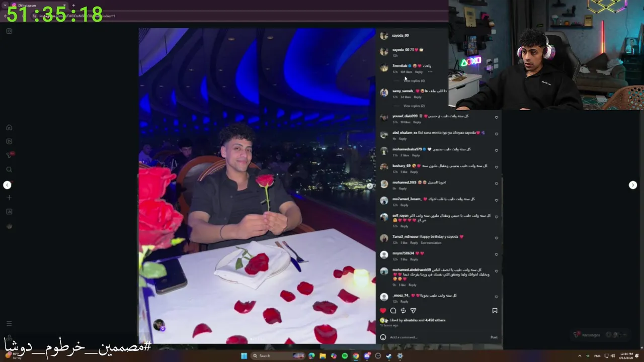The height and width of the screenshot is (362, 644).
Task: Open direct messages from the left sidebar
Action: 9,155
